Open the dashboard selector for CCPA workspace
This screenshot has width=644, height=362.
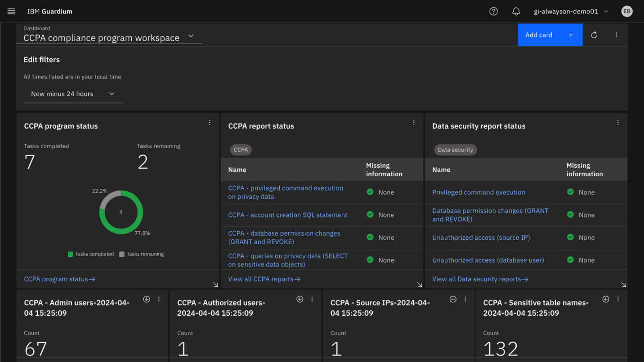[x=191, y=36]
